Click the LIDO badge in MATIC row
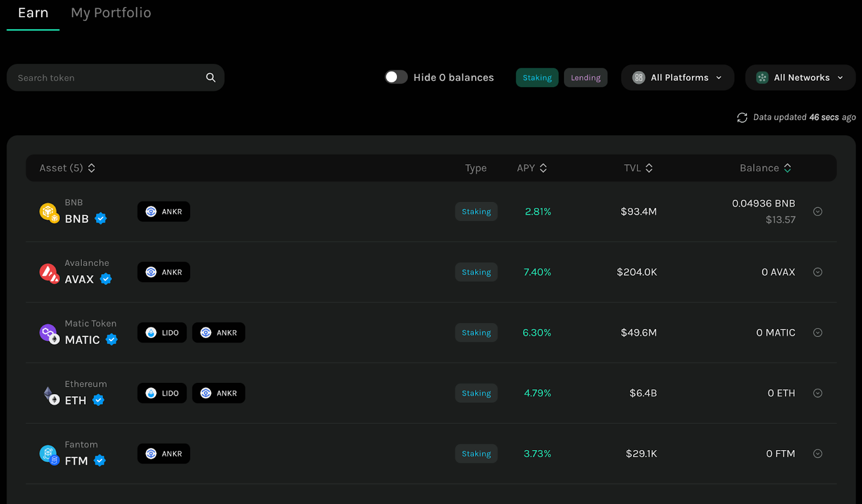The width and height of the screenshot is (862, 504). (162, 333)
